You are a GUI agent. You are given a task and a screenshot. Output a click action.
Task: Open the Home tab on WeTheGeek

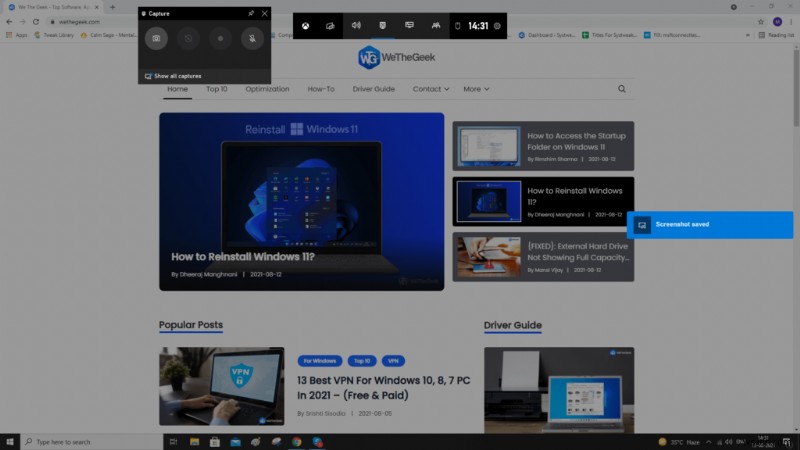(178, 89)
